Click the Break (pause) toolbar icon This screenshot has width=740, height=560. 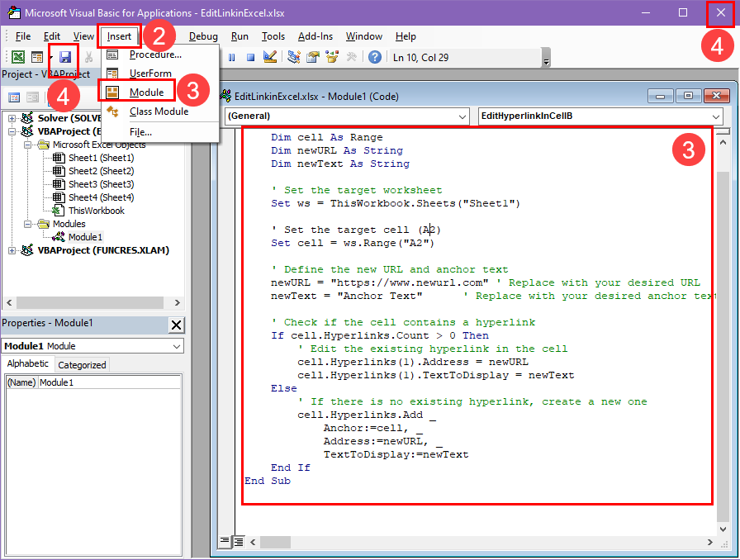pyautogui.click(x=232, y=57)
